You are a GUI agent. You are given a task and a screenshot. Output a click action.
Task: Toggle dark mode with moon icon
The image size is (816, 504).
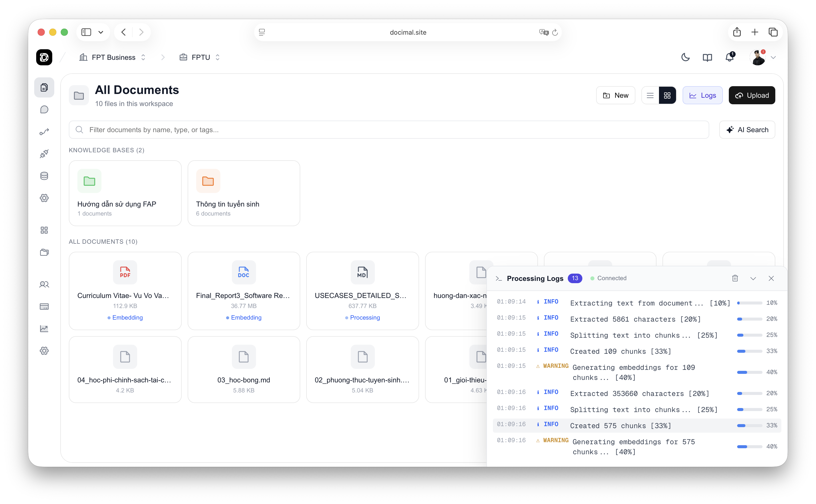[x=685, y=57]
